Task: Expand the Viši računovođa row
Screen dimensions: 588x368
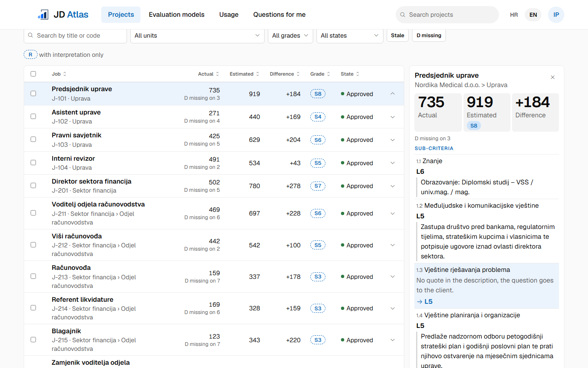Action: [x=392, y=245]
